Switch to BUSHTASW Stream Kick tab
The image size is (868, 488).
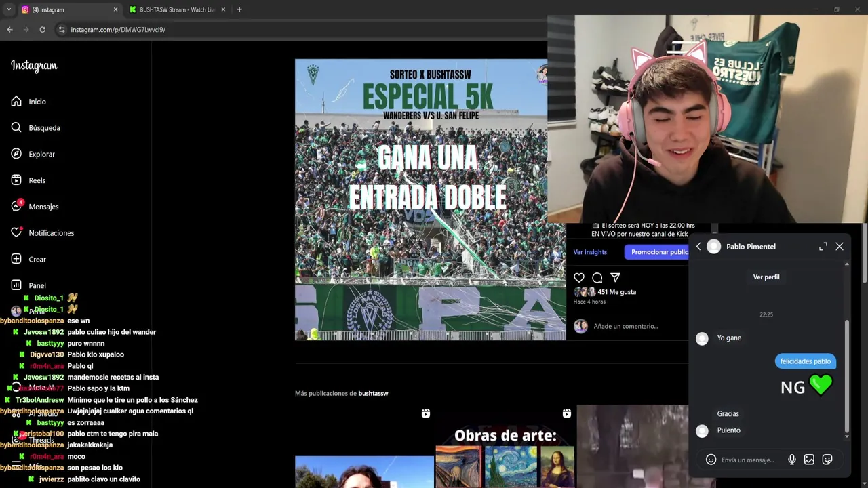[x=176, y=9]
